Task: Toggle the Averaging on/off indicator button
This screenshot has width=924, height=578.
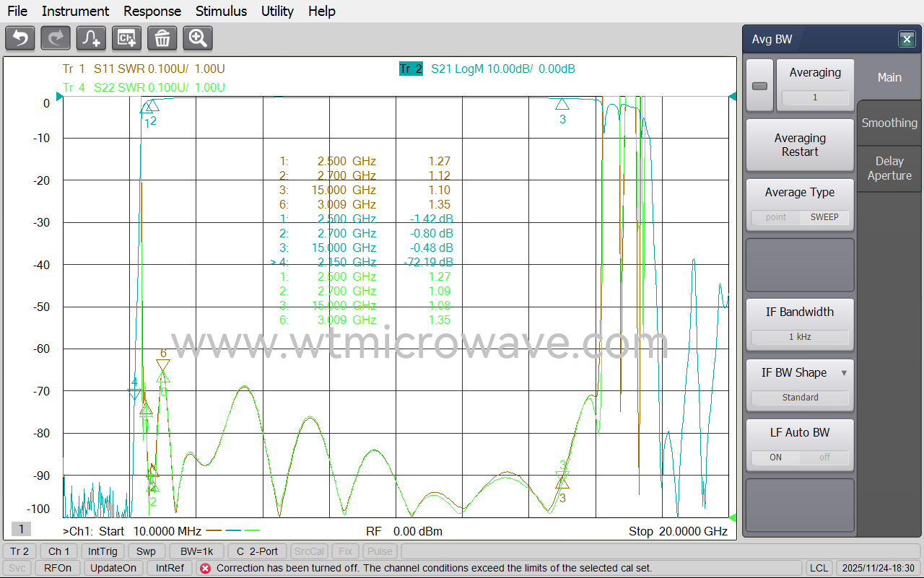Action: (x=759, y=86)
